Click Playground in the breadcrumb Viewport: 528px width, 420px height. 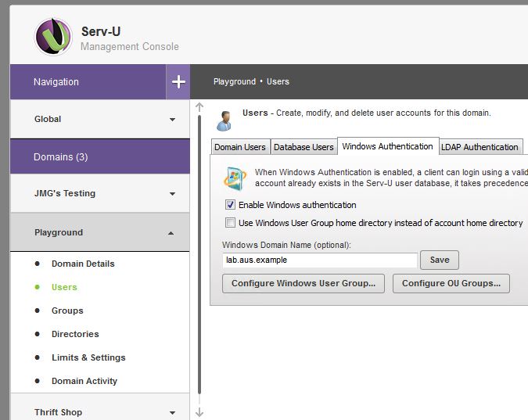[x=235, y=81]
